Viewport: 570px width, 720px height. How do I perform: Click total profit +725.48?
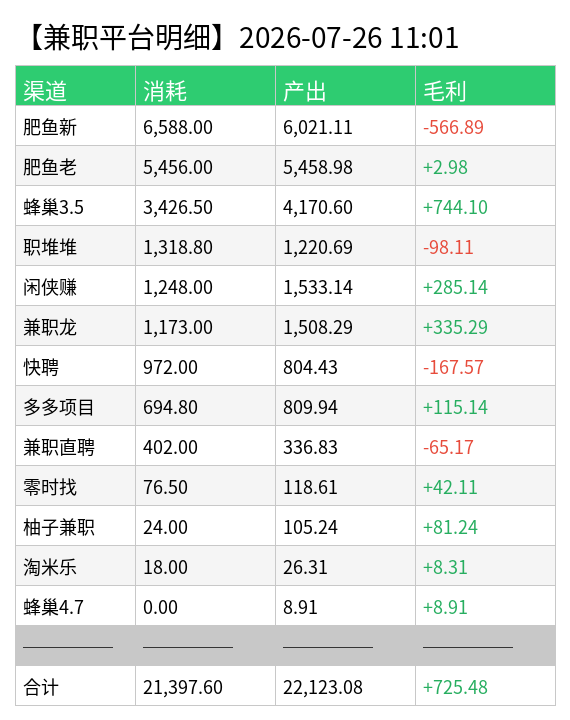tap(455, 687)
